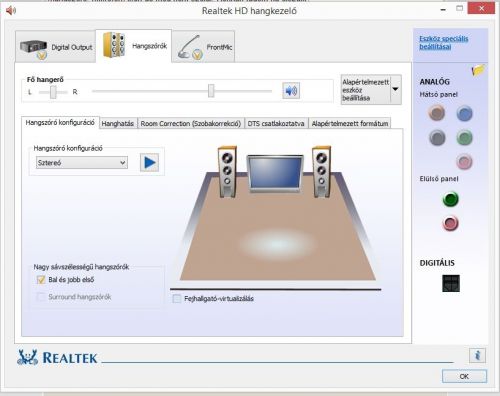Click the red front panel jack

451,223
